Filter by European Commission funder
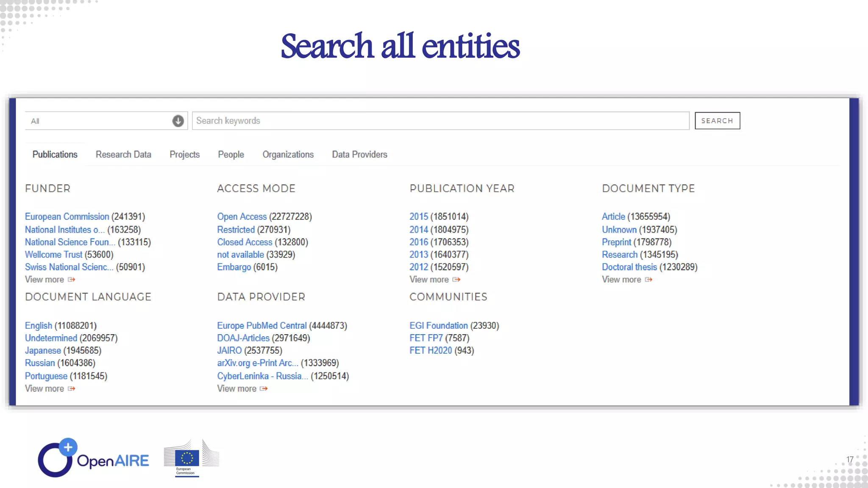The image size is (868, 488). [67, 216]
